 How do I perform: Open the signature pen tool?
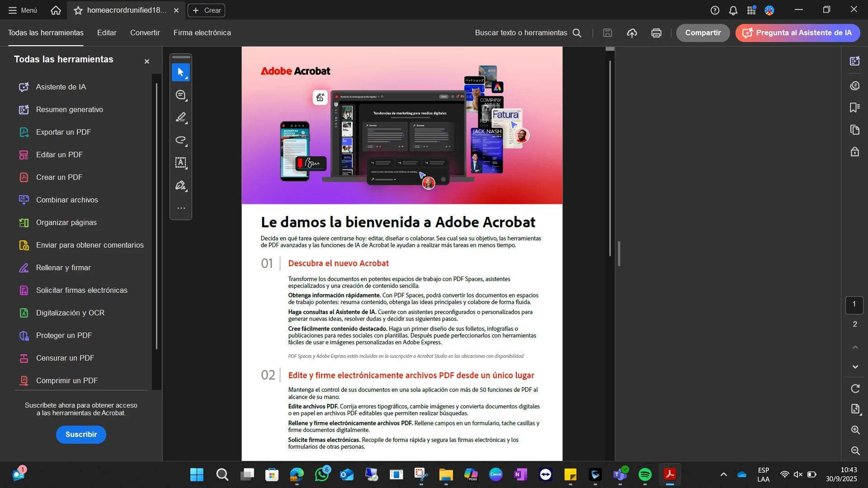coord(181,186)
